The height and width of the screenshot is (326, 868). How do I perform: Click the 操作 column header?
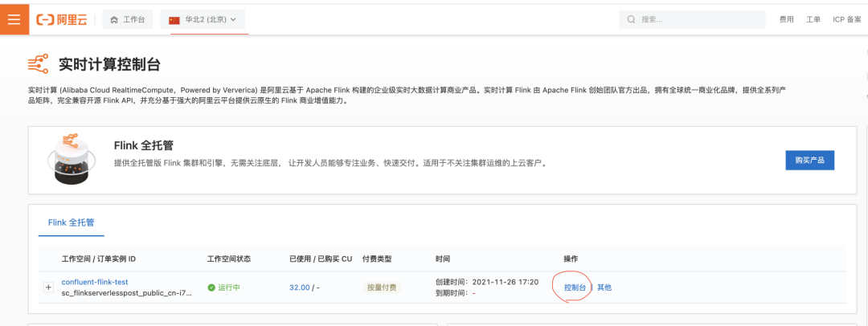(x=571, y=259)
